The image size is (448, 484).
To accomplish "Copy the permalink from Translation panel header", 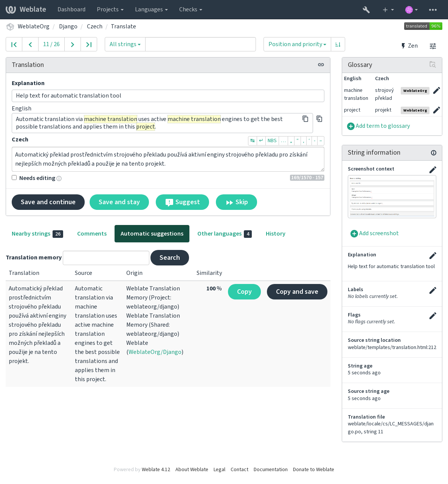I will pos(321,65).
